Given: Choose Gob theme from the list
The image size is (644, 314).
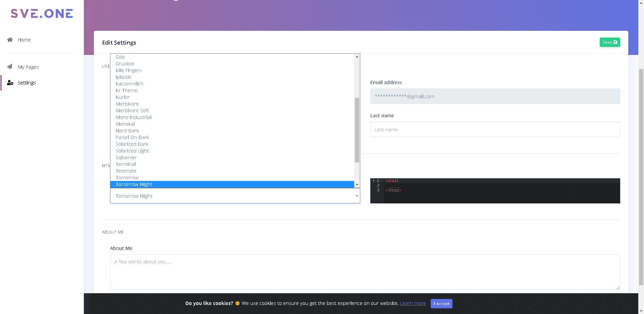Looking at the screenshot, I should (x=232, y=57).
